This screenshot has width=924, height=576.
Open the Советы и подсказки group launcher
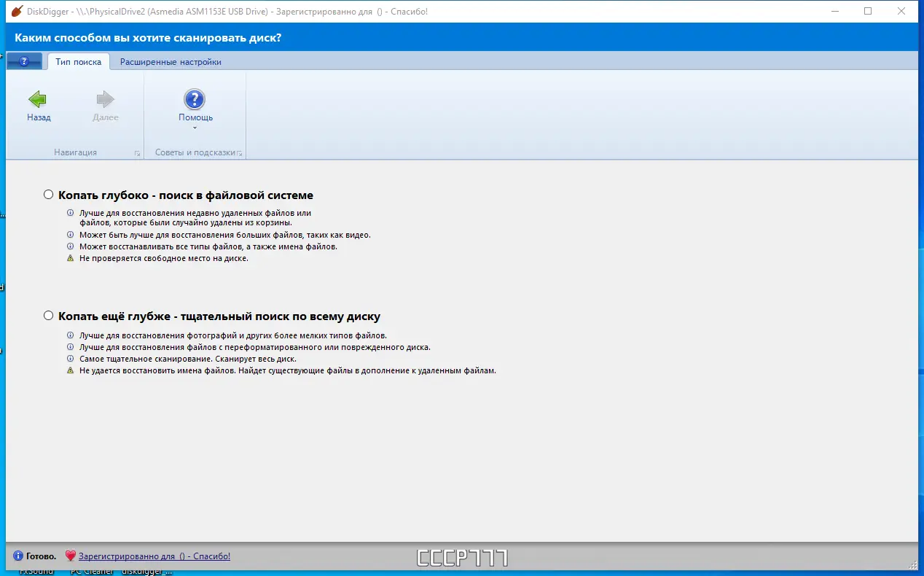[239, 154]
